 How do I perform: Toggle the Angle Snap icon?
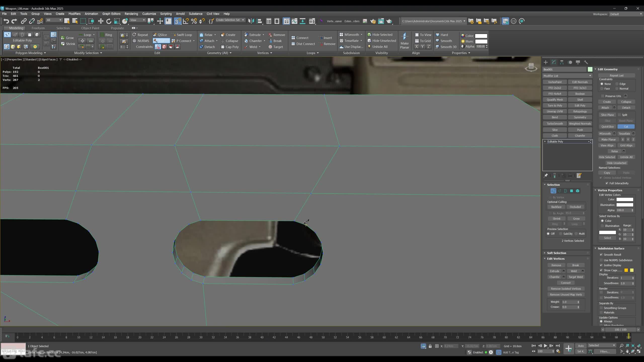[x=186, y=21]
